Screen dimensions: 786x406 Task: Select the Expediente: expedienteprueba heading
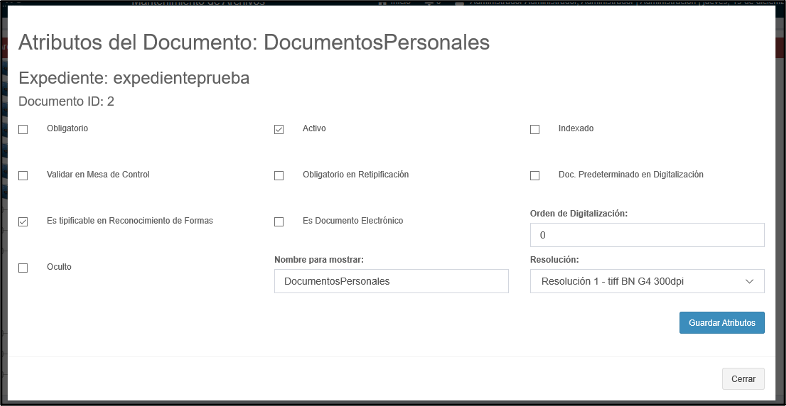134,78
